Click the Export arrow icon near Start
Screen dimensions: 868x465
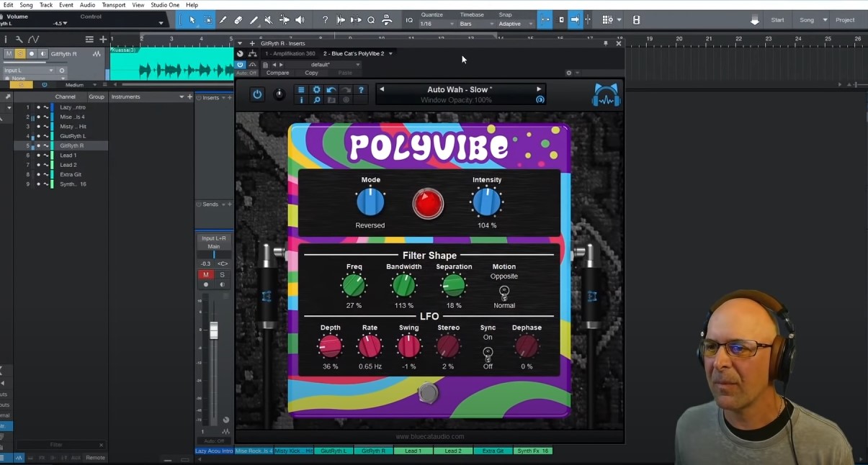tap(754, 21)
